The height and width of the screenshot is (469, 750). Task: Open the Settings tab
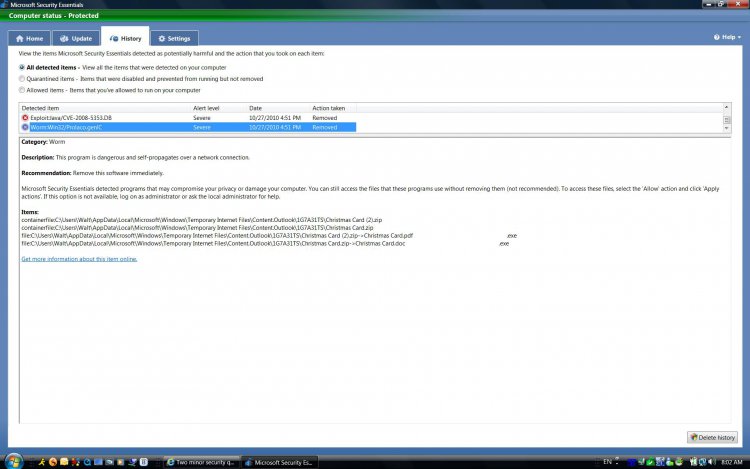tap(175, 38)
